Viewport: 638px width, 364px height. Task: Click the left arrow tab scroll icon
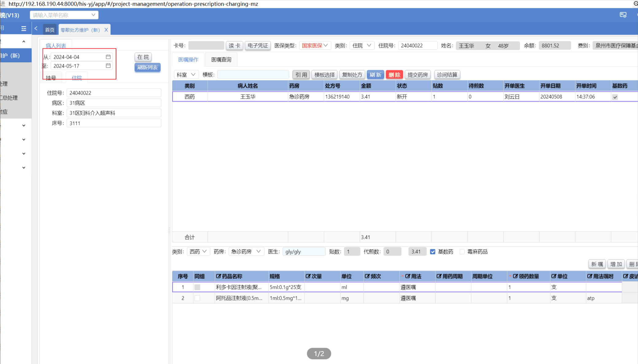coord(36,29)
